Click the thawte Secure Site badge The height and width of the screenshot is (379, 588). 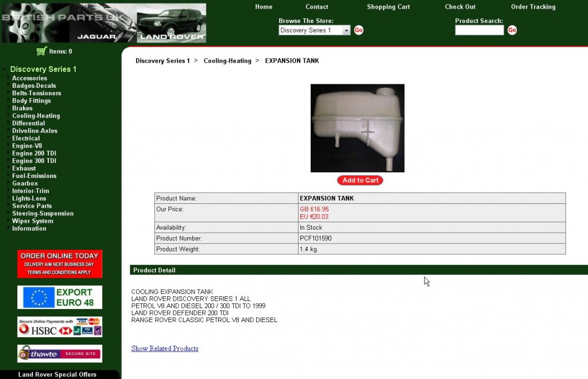pos(60,354)
